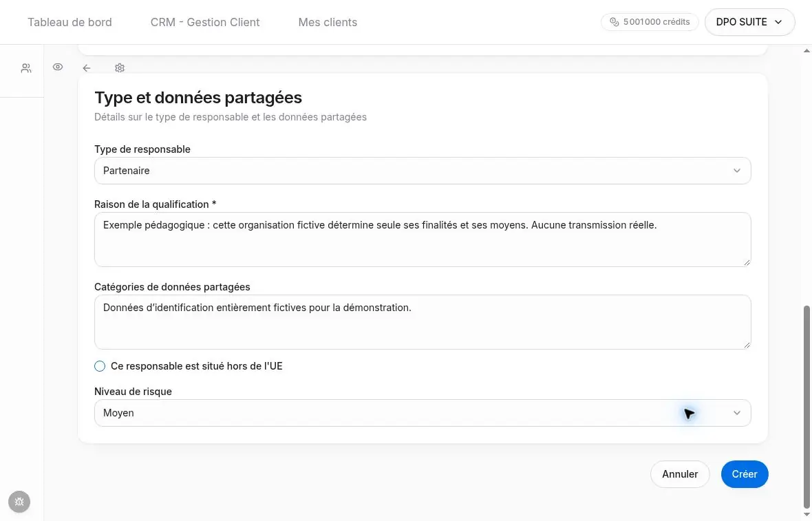This screenshot has height=521, width=812.
Task: Edit the Catégories de données partagées textarea
Action: 423,321
